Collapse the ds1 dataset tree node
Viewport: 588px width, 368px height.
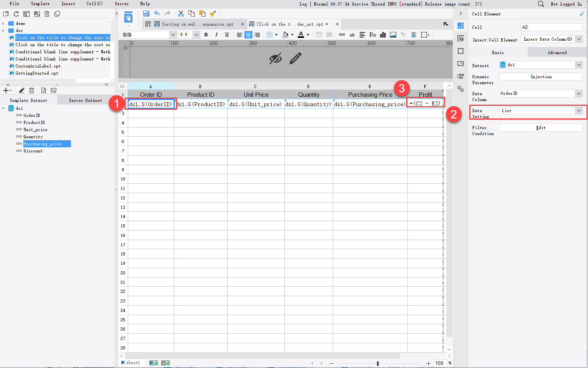(x=4, y=108)
